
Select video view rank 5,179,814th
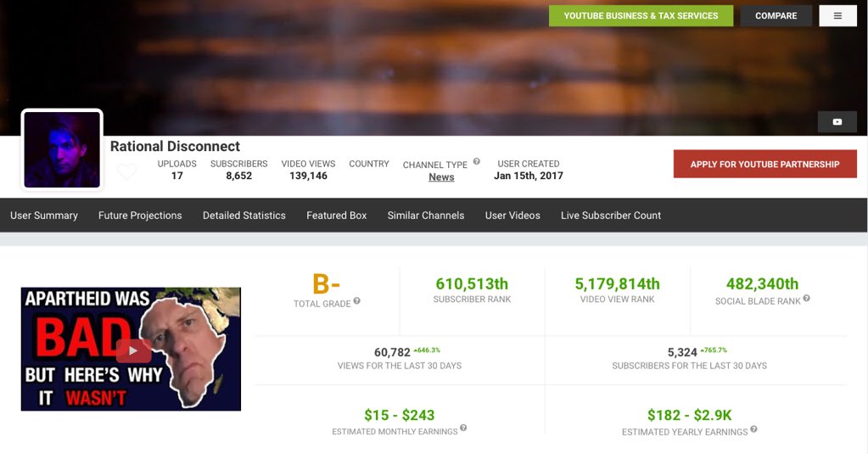pyautogui.click(x=617, y=284)
